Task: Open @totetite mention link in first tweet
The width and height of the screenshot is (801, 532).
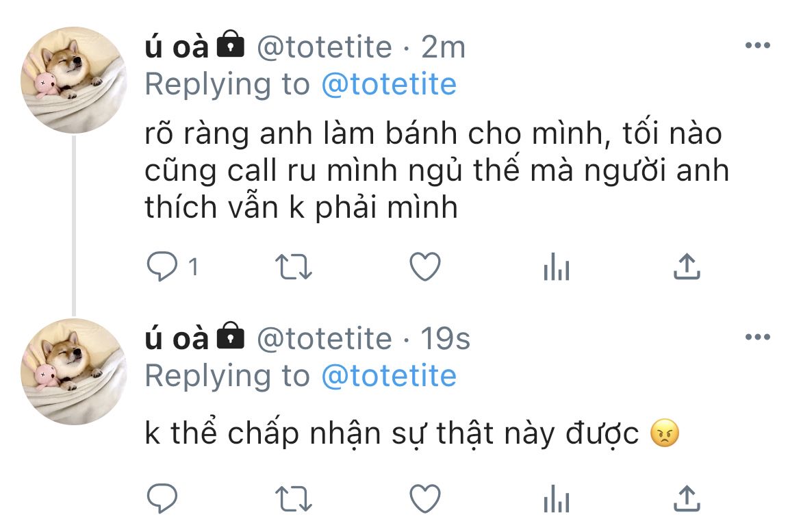Action: (389, 84)
